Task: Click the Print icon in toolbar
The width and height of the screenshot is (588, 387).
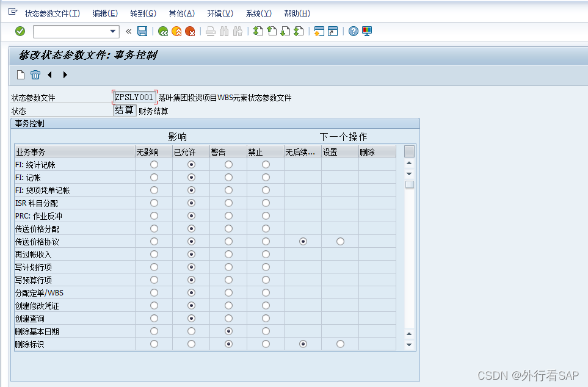Action: tap(211, 31)
